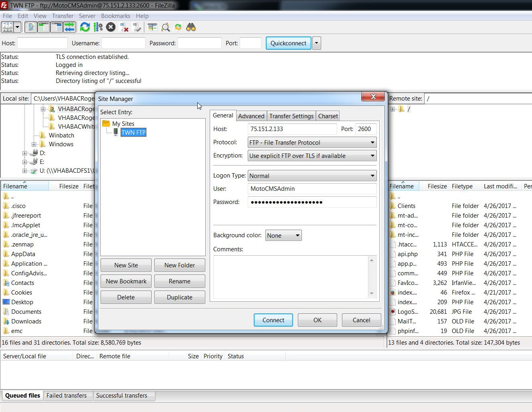Open the Site Manager toolbar icon
The image size is (532, 412).
(8, 27)
